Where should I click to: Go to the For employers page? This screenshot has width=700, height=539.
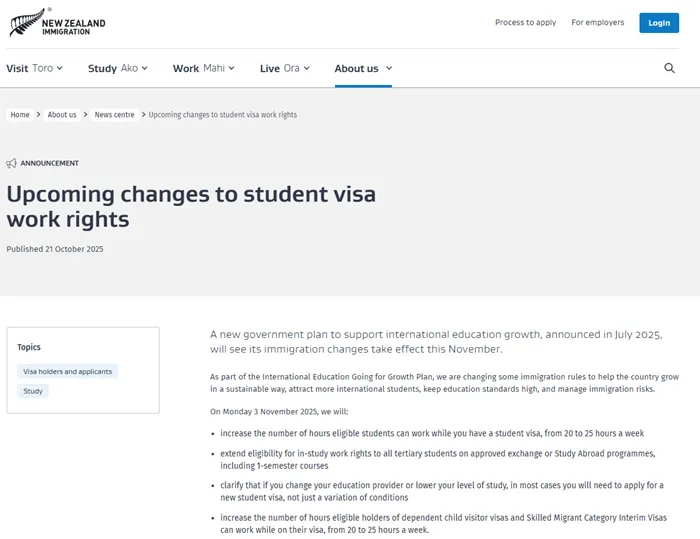click(597, 22)
